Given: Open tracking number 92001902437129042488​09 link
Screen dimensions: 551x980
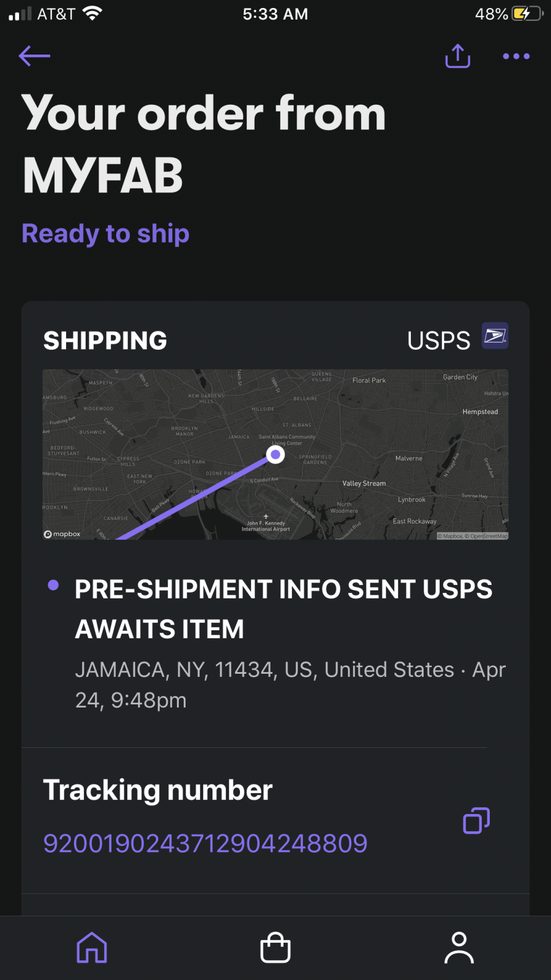Looking at the screenshot, I should [x=205, y=843].
